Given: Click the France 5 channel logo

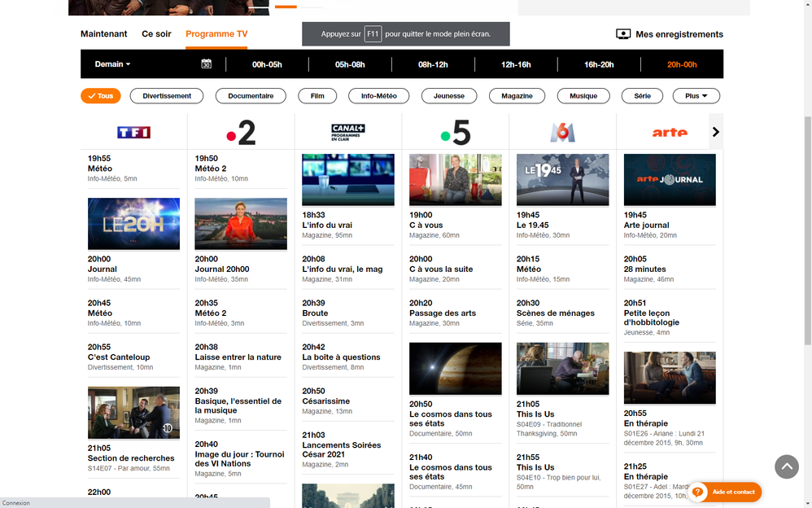Looking at the screenshot, I should pos(456,132).
